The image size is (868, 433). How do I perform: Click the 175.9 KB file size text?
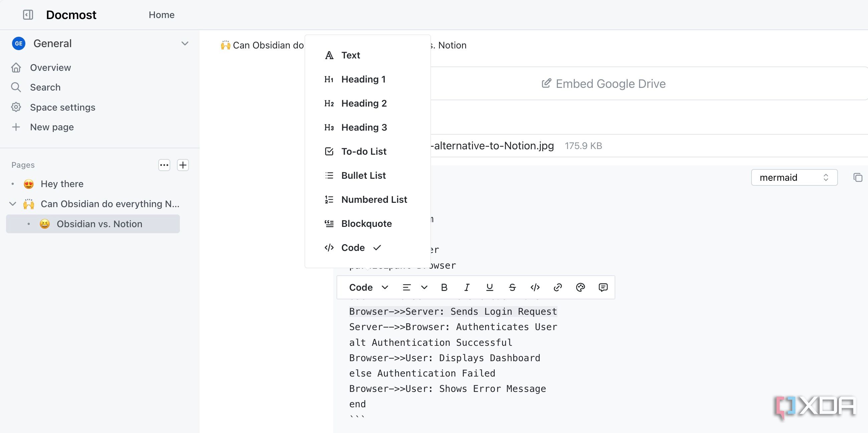coord(583,146)
